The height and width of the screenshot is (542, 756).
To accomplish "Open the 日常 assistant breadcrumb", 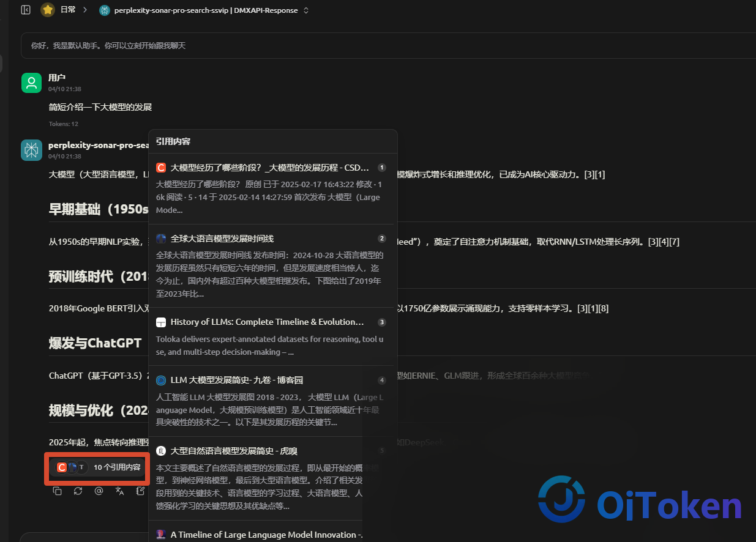I will point(68,10).
